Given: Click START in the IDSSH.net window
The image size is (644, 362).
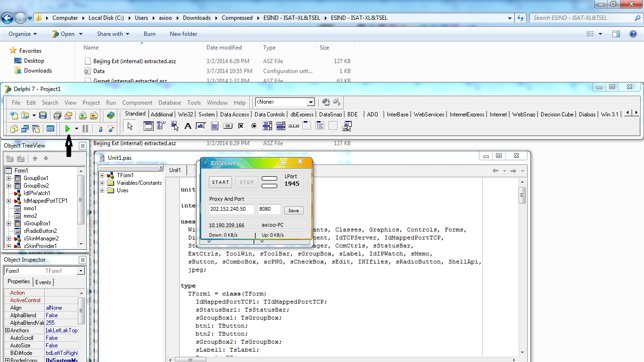Looking at the screenshot, I should click(x=220, y=182).
